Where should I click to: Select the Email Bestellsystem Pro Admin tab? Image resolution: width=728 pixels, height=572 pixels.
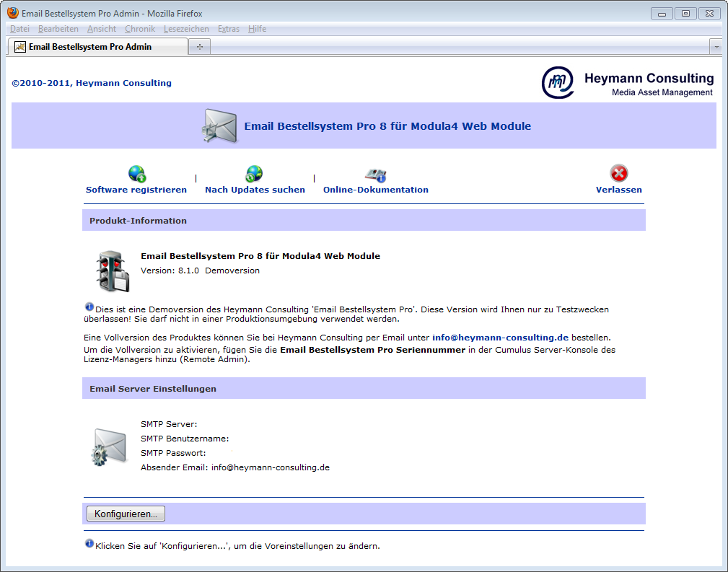98,46
